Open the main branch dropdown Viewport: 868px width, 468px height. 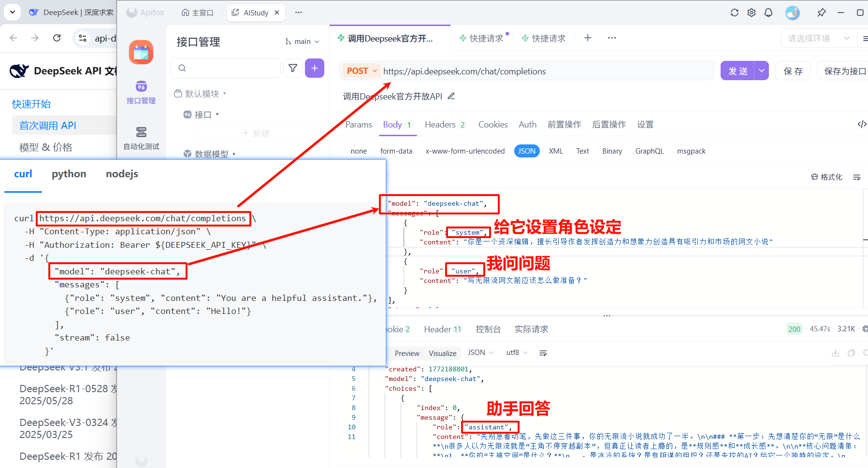[302, 42]
